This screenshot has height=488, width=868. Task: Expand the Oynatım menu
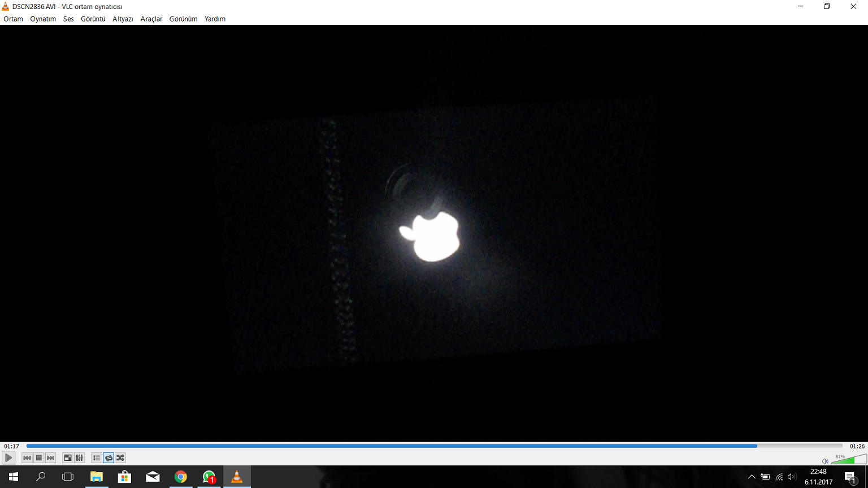click(43, 19)
